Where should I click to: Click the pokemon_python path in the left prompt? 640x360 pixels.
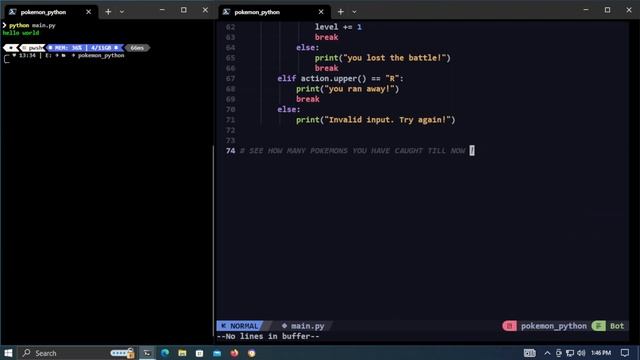[x=101, y=56]
